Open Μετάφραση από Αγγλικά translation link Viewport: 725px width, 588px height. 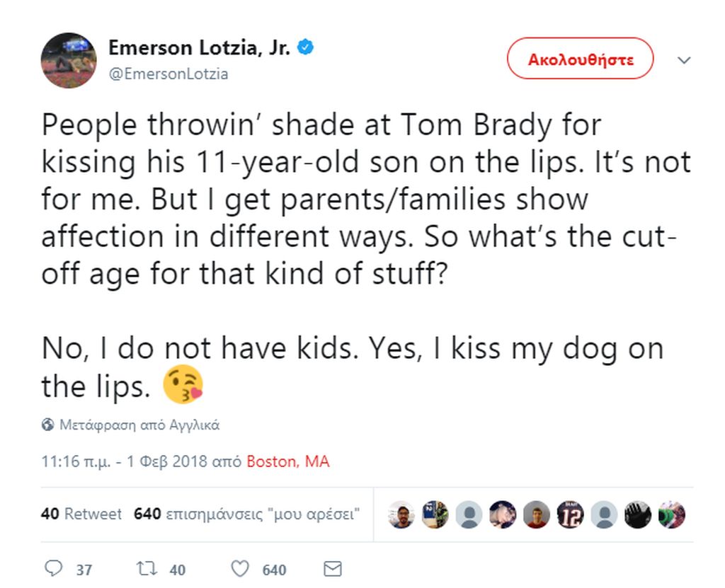point(139,425)
